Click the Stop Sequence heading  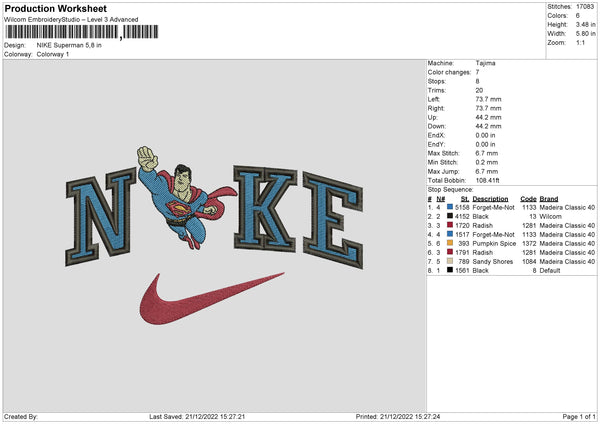(x=450, y=190)
